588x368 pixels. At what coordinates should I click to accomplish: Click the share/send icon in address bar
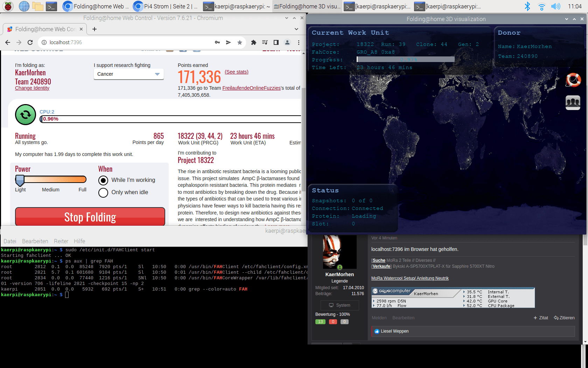click(229, 42)
